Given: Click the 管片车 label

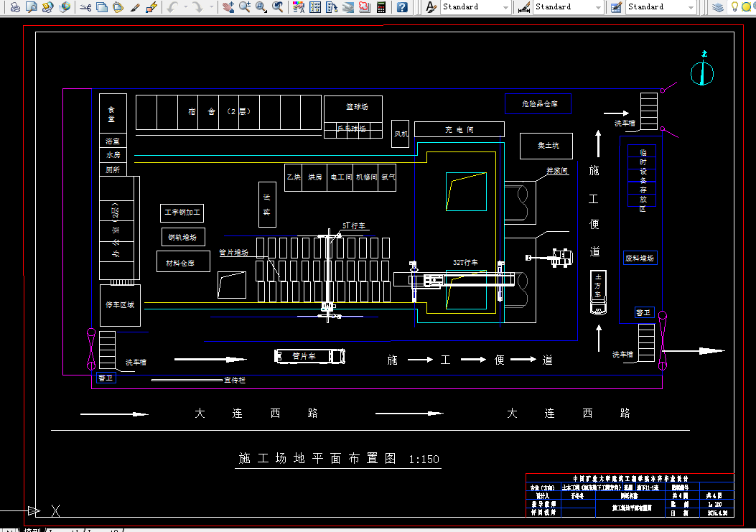Looking at the screenshot, I should (x=304, y=356).
